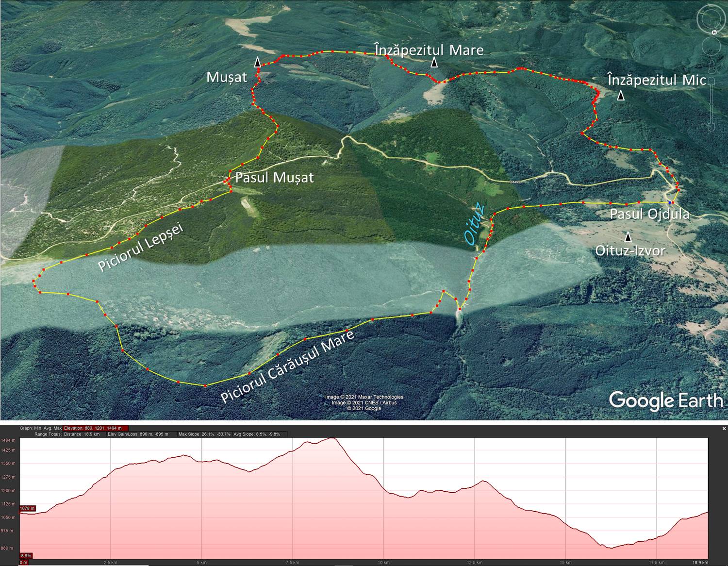Image resolution: width=728 pixels, height=566 pixels.
Task: Click the Mușat peak triangle marker
Action: 258,62
